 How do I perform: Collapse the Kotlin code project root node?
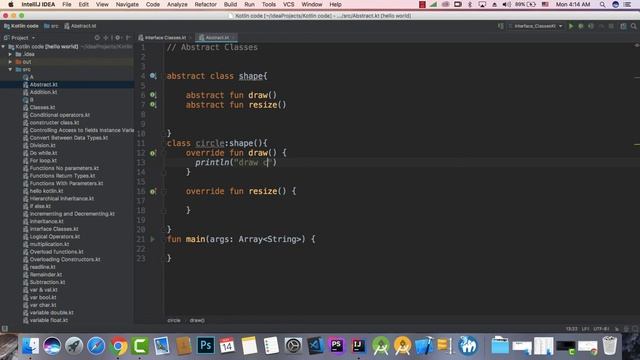click(x=4, y=47)
